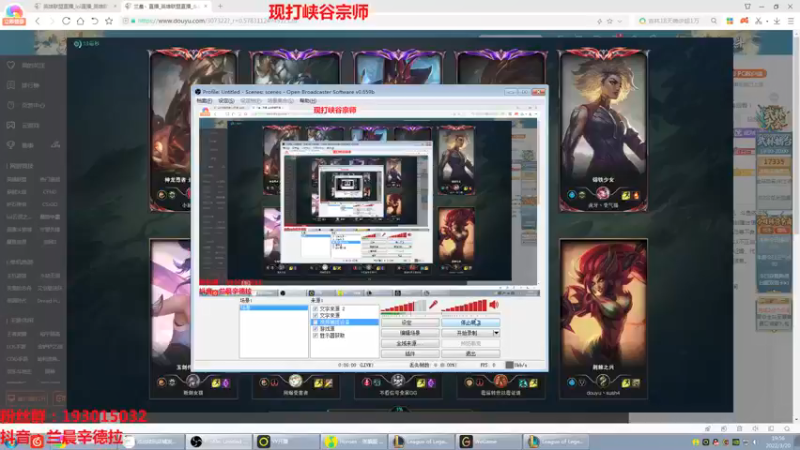Image resolution: width=800 pixels, height=450 pixels.
Task: Expand dropdown arrow next to address bar star
Action: click(620, 21)
